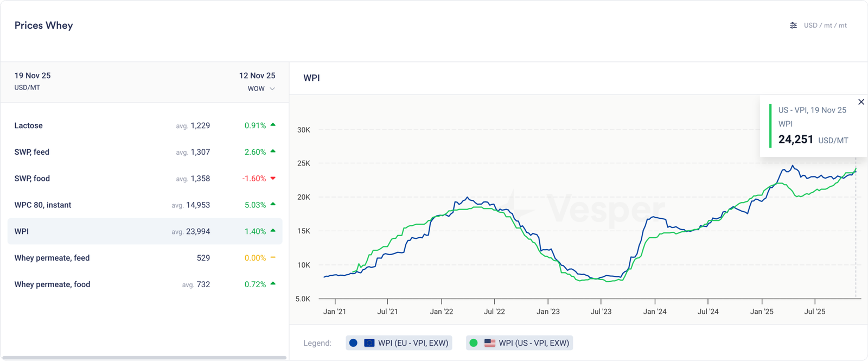Click the orange flat indicator for Whey permeate, feed
This screenshot has height=361, width=868.
click(x=273, y=257)
